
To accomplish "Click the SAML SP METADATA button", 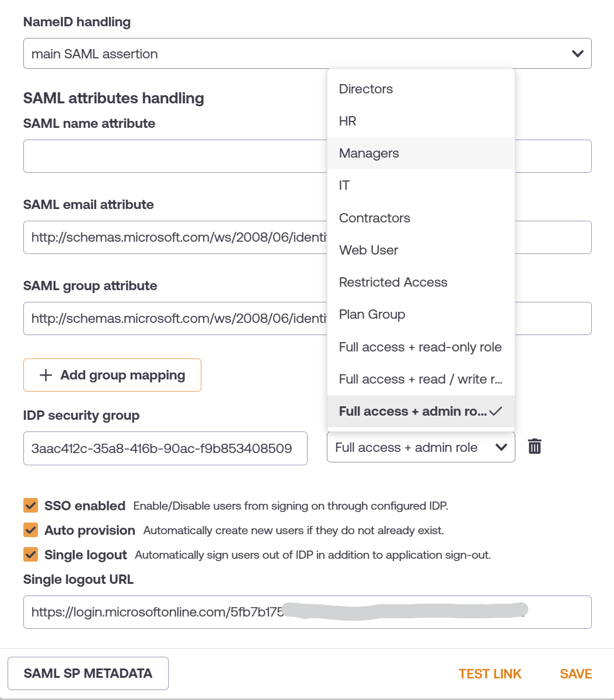I will coord(88,673).
